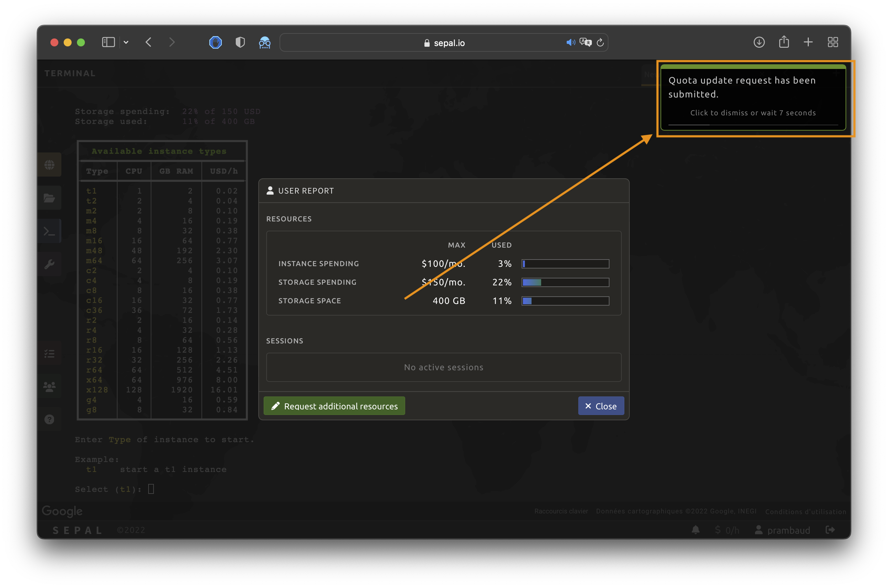Viewport: 888px width, 588px height.
Task: Expand the sidebar dropdown chevron in Safari toolbar
Action: point(126,42)
